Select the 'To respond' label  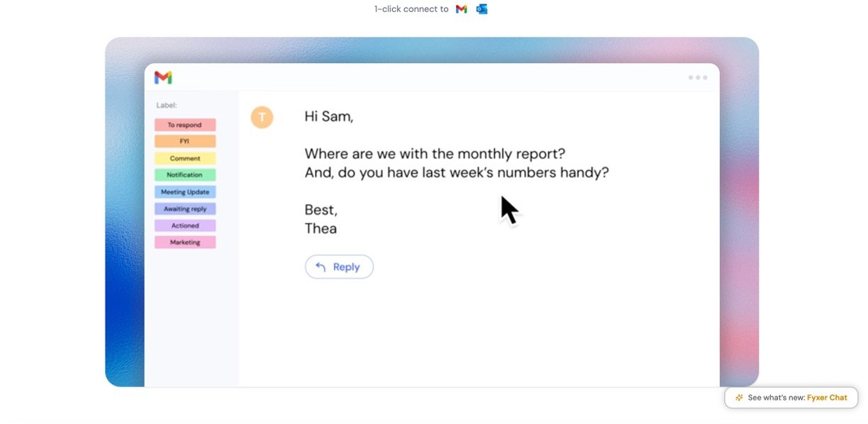click(184, 125)
